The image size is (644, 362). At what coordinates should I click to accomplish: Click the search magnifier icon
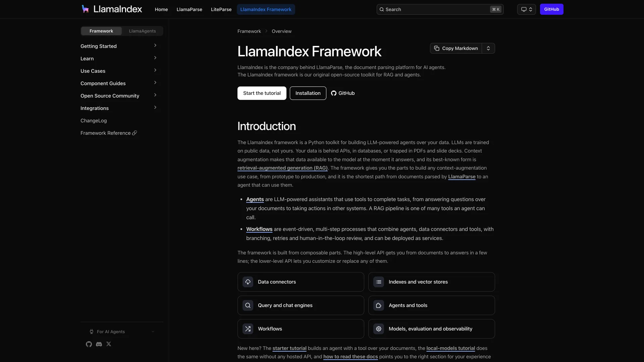click(382, 9)
